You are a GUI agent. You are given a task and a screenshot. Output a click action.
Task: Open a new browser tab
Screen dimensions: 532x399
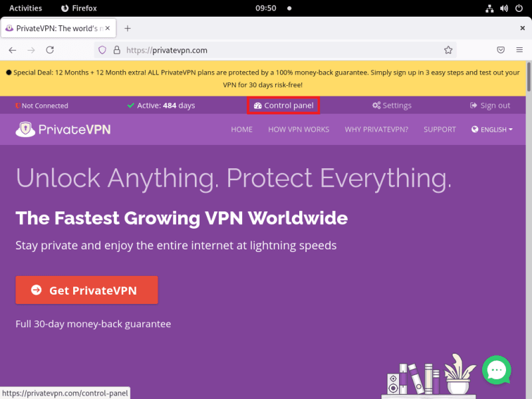tap(128, 28)
